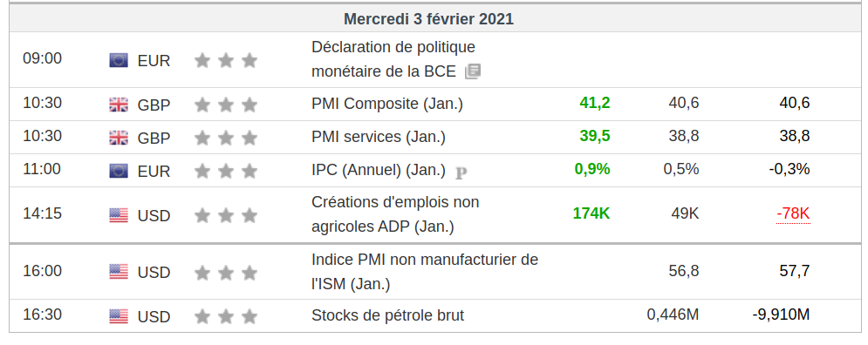Click the importance stars in the 16:00 ISM row
Image resolution: width=868 pixels, height=345 pixels.
coord(226,273)
